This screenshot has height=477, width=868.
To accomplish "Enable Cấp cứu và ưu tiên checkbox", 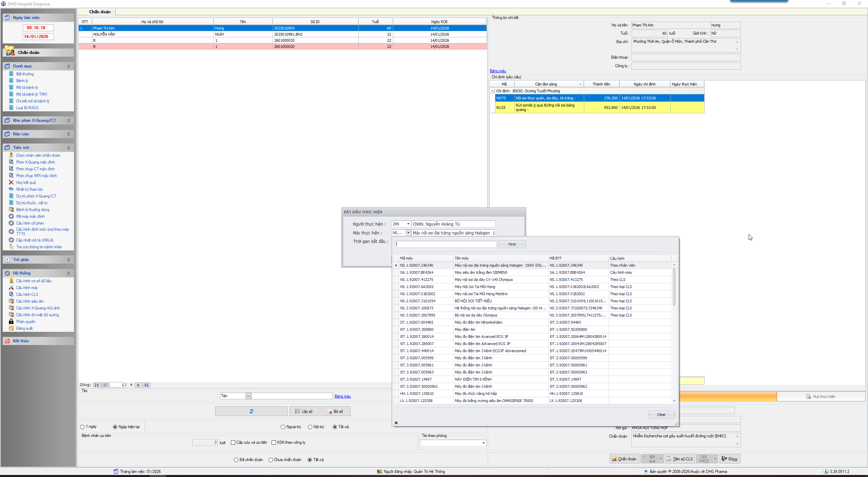I will pyautogui.click(x=233, y=442).
